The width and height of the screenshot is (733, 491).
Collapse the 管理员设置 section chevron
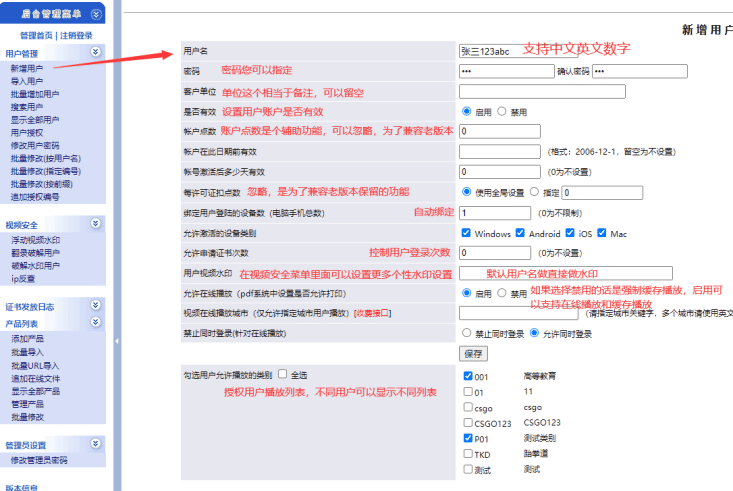[x=95, y=444]
